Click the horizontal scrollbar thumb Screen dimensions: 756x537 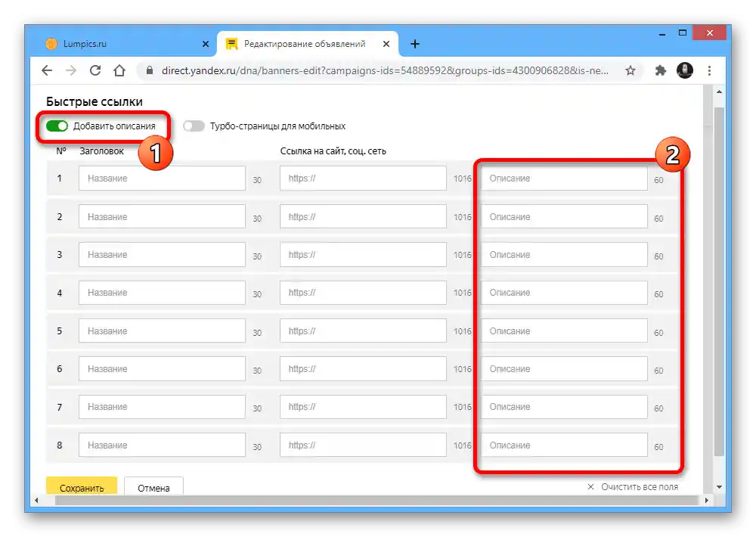[x=376, y=501]
